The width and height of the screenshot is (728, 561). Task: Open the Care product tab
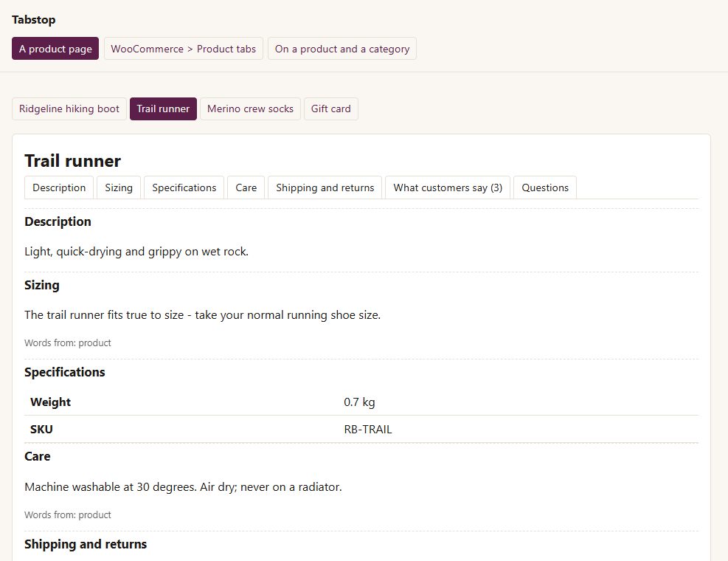[x=246, y=187]
